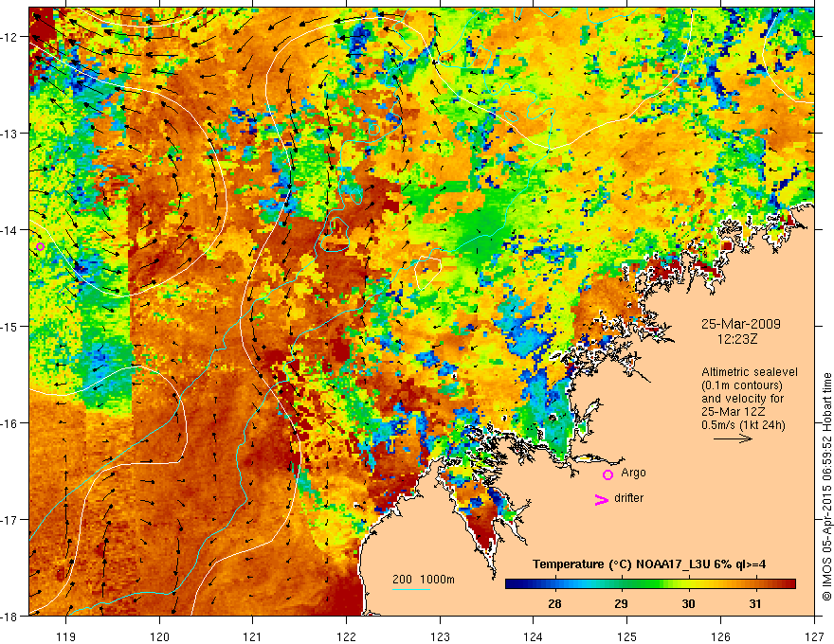This screenshot has height=644, width=834.
Task: Click longitude label '120' on bottom axis
Action: pyautogui.click(x=159, y=636)
